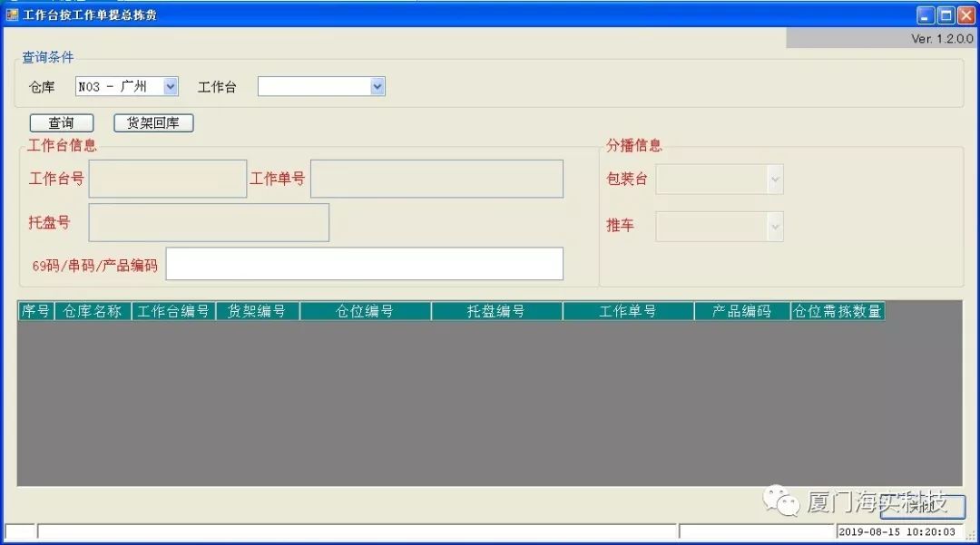The image size is (980, 545).
Task: Click the application icon in title bar
Action: [12, 15]
